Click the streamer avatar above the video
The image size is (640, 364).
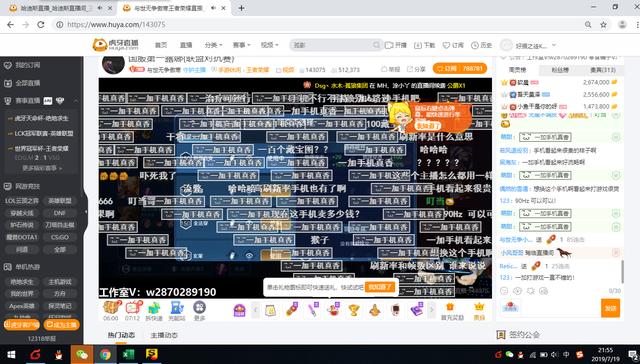(x=113, y=64)
